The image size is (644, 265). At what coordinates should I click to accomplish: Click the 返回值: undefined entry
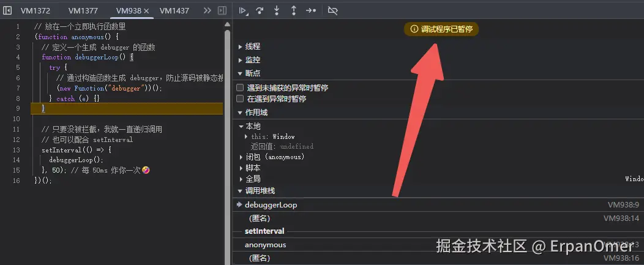click(282, 146)
